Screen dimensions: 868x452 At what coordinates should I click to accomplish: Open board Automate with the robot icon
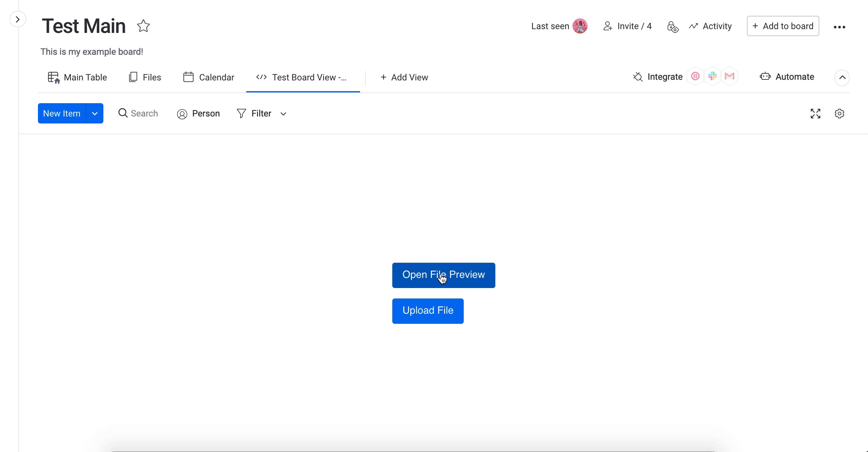[x=765, y=77]
